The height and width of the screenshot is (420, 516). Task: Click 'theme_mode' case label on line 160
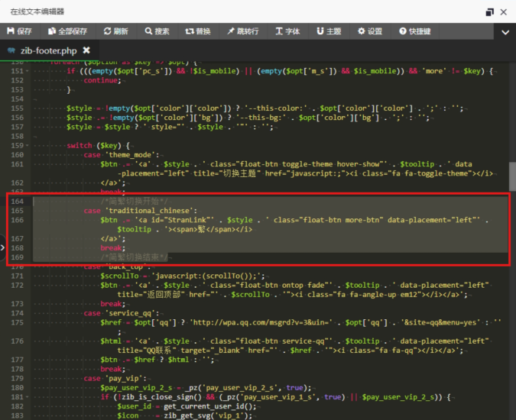coord(131,155)
